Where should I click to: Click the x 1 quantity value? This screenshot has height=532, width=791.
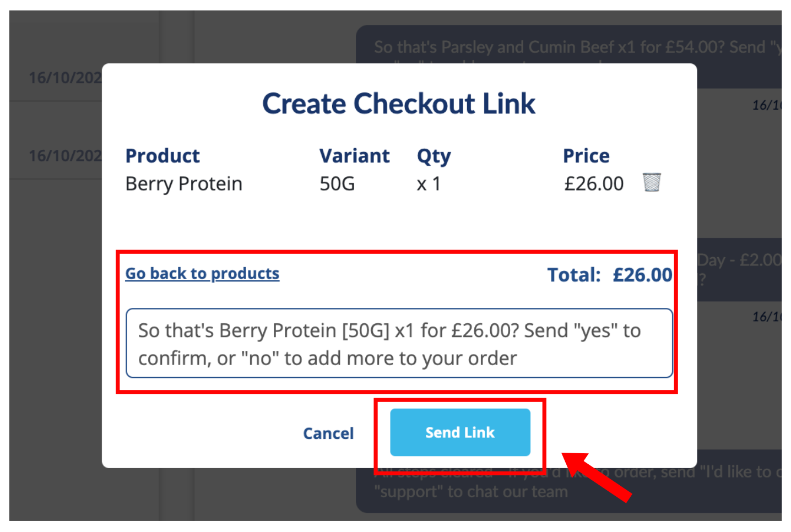click(x=429, y=184)
